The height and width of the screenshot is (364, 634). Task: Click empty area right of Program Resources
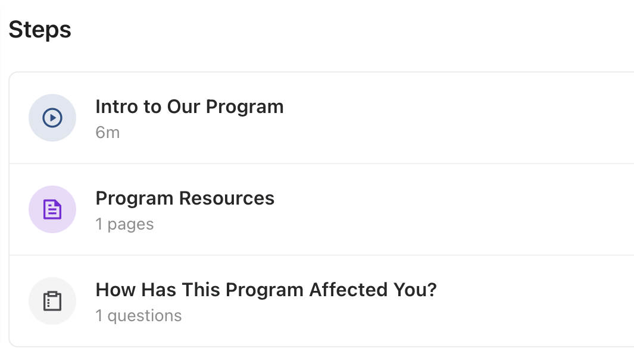coord(452,209)
